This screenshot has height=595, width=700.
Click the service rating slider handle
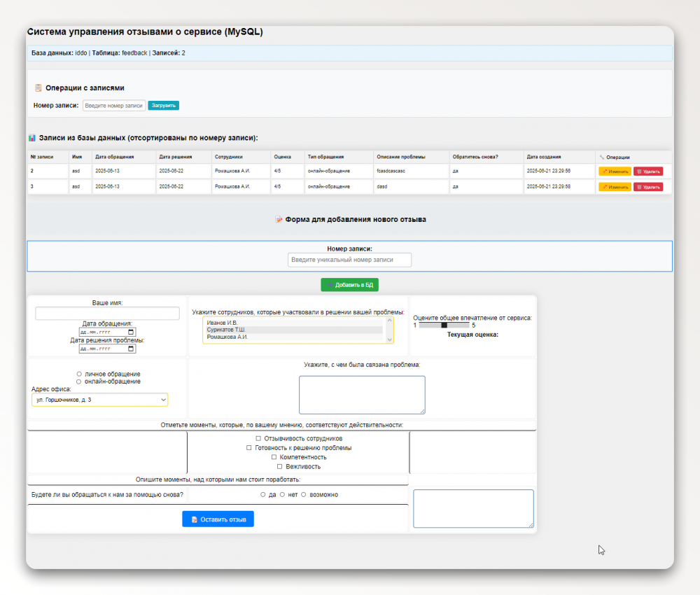(444, 325)
